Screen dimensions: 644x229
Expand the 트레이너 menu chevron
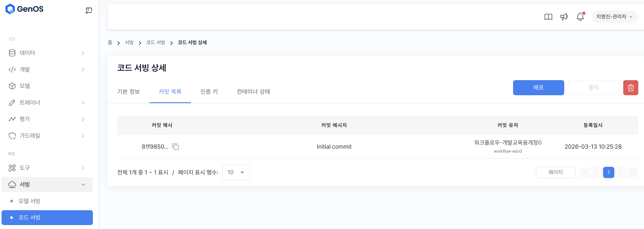pyautogui.click(x=83, y=103)
